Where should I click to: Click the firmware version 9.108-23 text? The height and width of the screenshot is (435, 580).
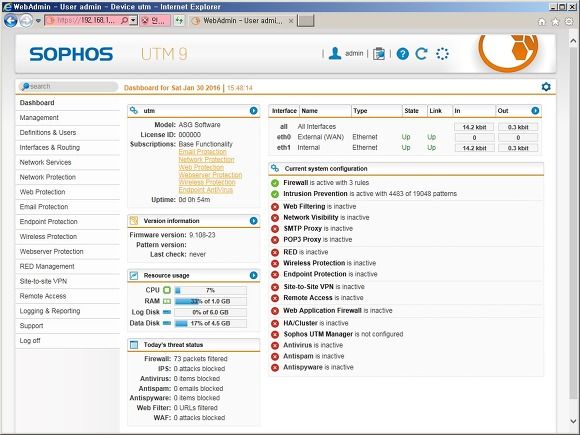pos(202,235)
